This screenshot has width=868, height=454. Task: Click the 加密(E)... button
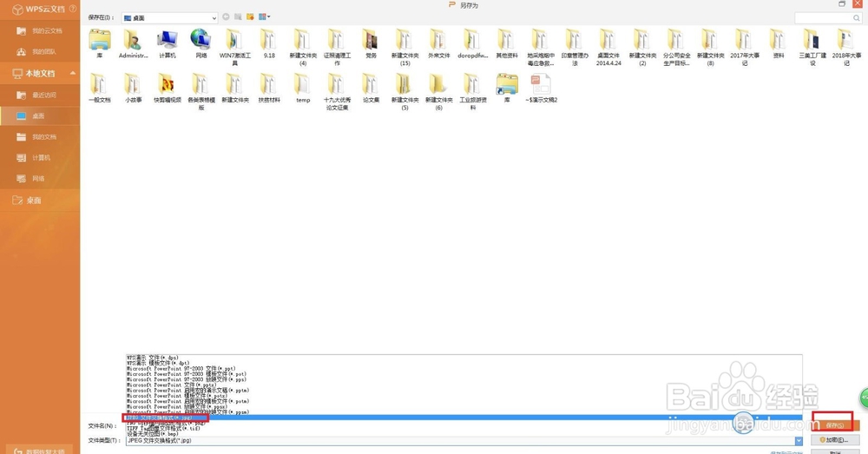point(835,440)
